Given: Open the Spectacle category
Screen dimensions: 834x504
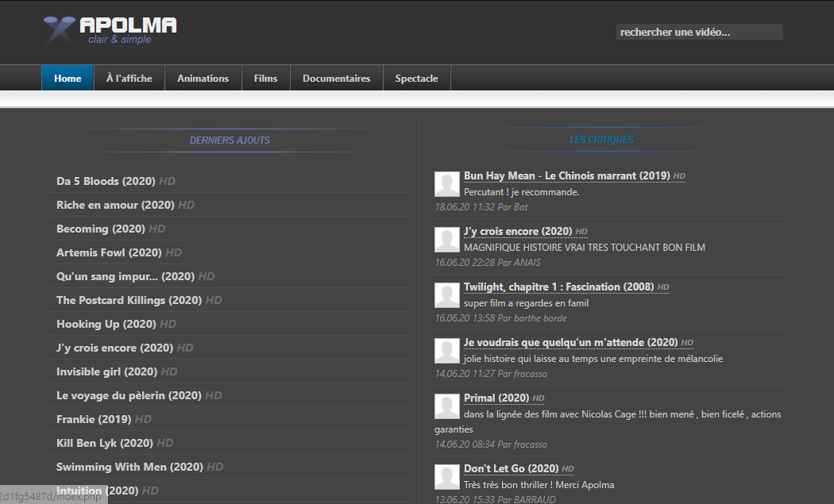Looking at the screenshot, I should (416, 79).
